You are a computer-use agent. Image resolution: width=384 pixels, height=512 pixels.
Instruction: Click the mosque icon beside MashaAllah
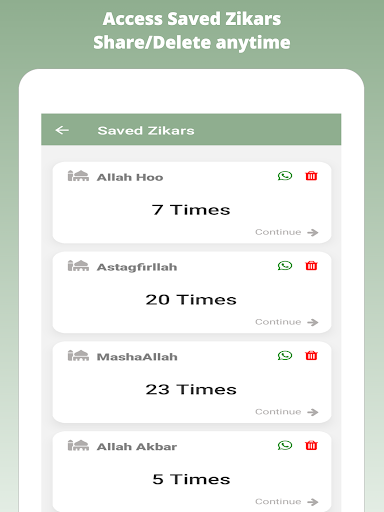tap(78, 355)
